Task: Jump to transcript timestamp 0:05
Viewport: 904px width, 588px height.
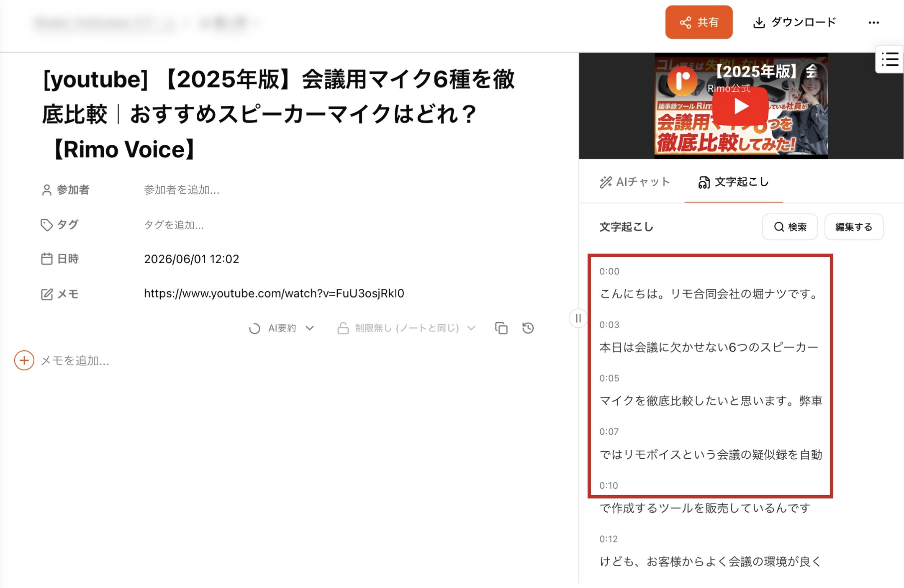Action: point(609,378)
